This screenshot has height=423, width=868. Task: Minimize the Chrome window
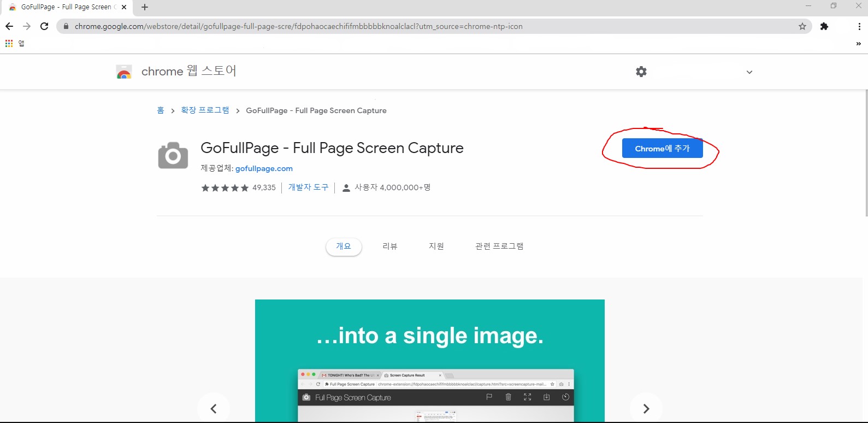point(808,6)
